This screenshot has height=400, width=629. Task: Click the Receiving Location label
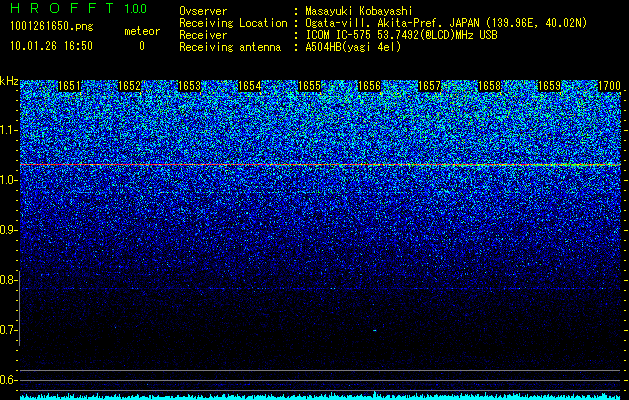(233, 23)
